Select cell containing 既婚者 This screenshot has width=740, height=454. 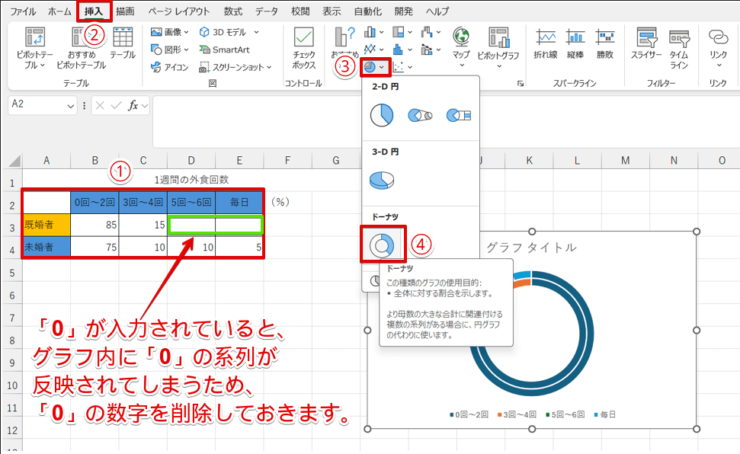(47, 225)
